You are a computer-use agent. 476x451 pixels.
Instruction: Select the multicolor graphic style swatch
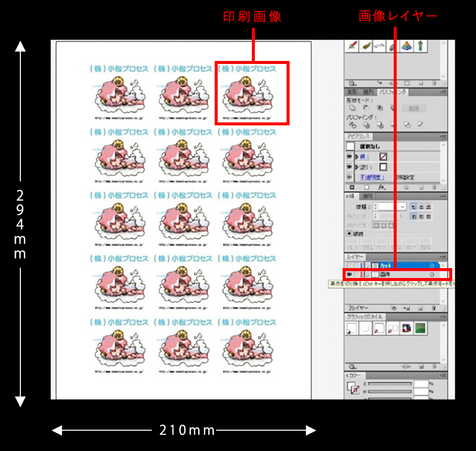[407, 328]
